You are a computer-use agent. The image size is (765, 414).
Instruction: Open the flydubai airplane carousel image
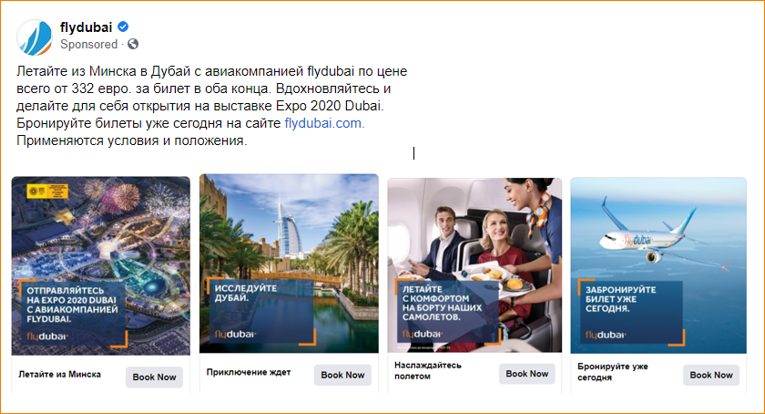pos(659,265)
